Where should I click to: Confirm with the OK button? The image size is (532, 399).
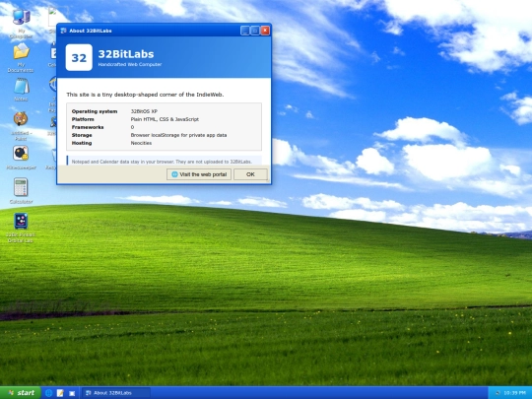tap(250, 174)
